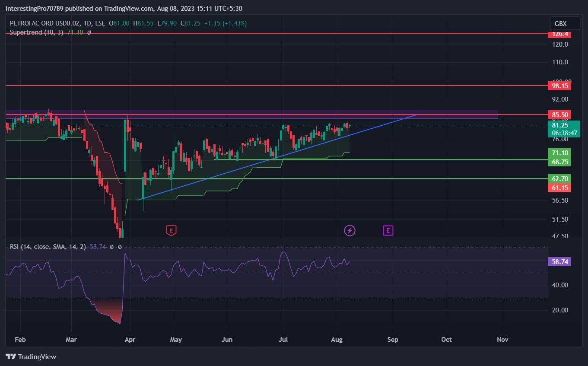Click the 71.10 Supertrend price label
This screenshot has height=366, width=588.
click(559, 153)
